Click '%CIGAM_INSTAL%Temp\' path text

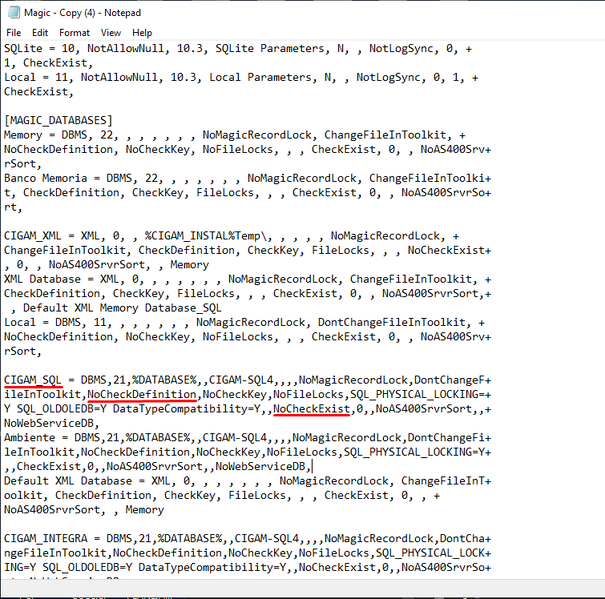pos(208,236)
